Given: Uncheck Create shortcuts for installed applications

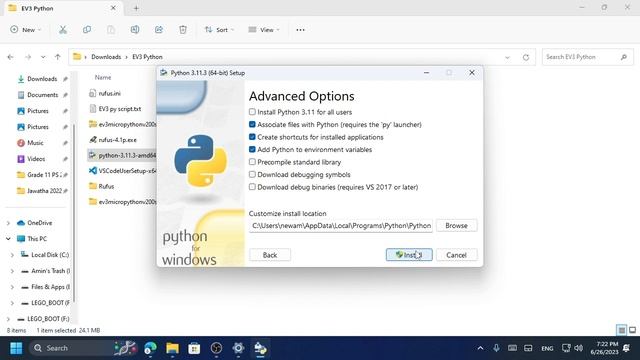Looking at the screenshot, I should (252, 137).
